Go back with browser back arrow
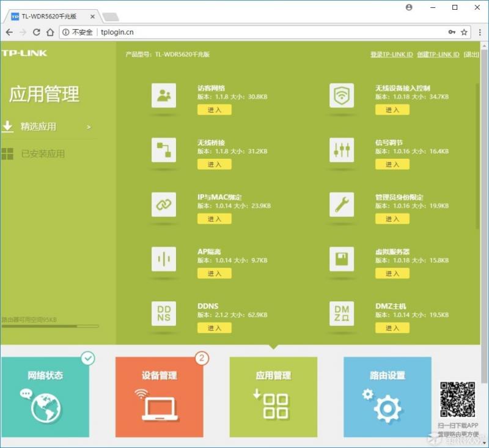Viewport: 489px width, 448px height. (x=9, y=32)
